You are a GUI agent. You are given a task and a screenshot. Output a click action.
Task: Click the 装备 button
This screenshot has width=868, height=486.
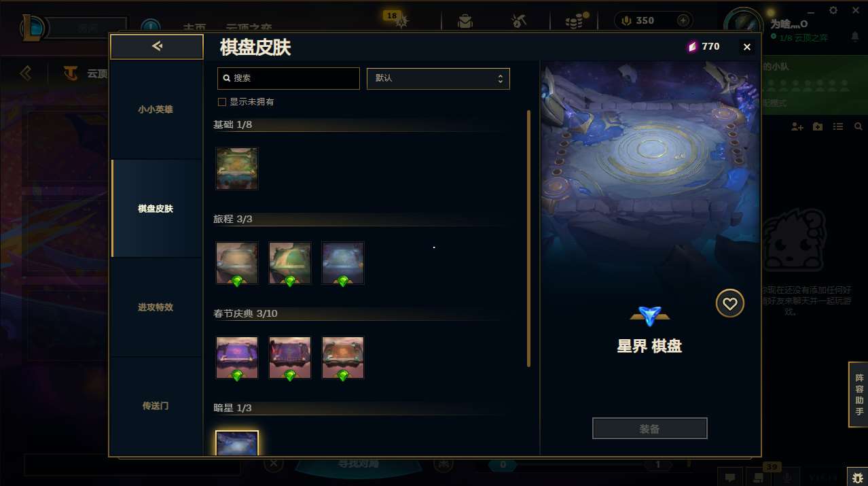(650, 429)
